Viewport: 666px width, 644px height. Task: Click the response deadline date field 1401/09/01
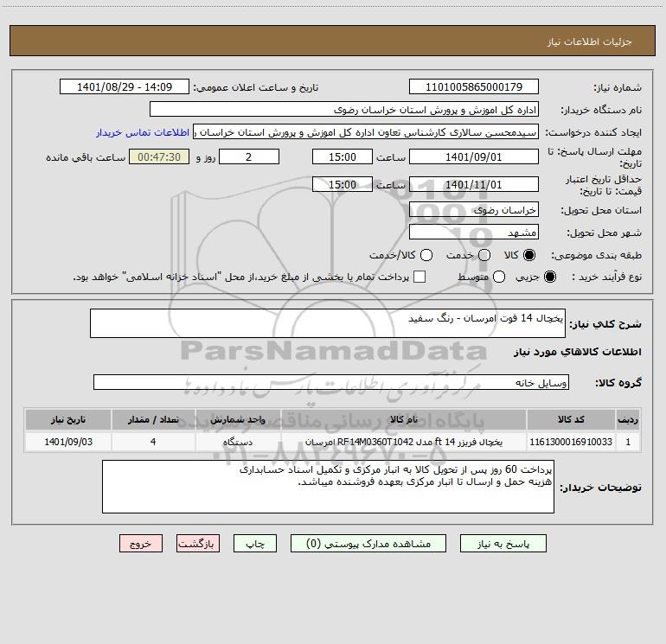474,157
